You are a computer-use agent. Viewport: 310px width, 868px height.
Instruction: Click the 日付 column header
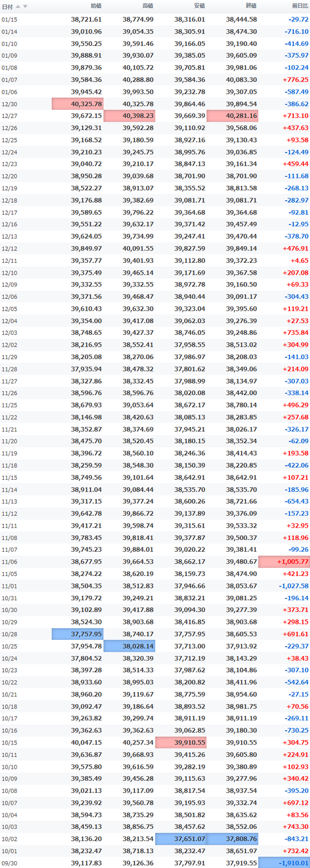[x=7, y=6]
